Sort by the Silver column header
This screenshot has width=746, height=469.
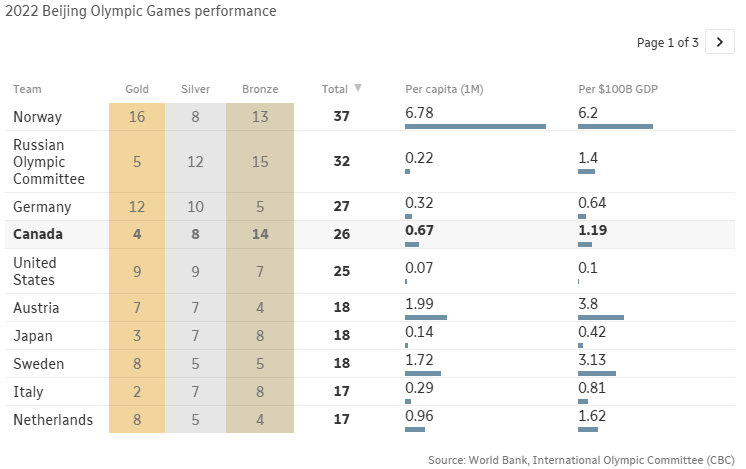click(195, 89)
